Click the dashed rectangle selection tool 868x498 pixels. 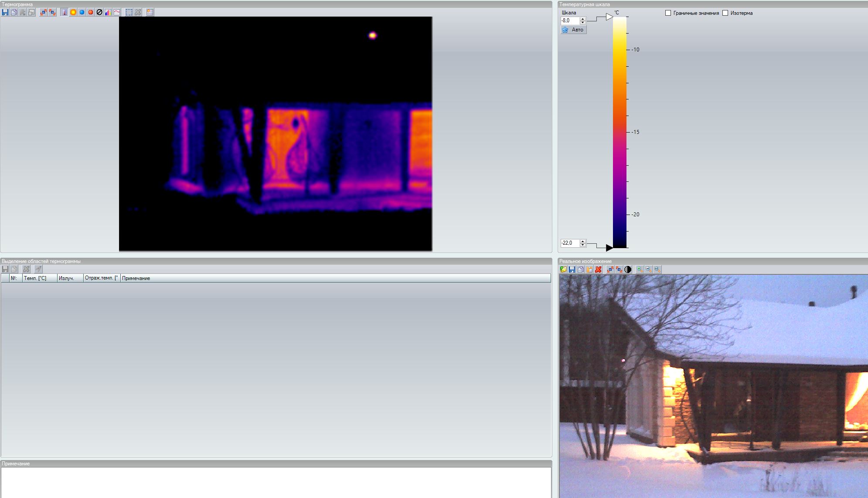click(x=129, y=12)
